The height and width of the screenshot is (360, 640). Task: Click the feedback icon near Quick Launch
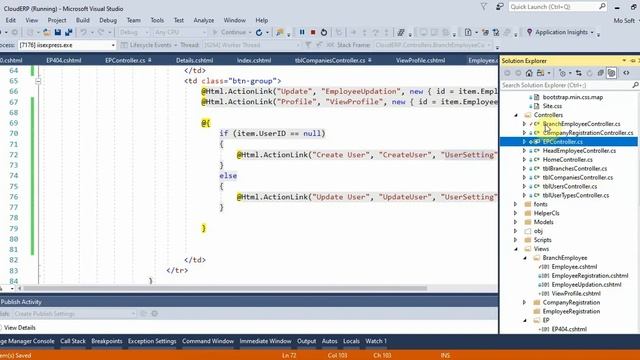point(500,7)
